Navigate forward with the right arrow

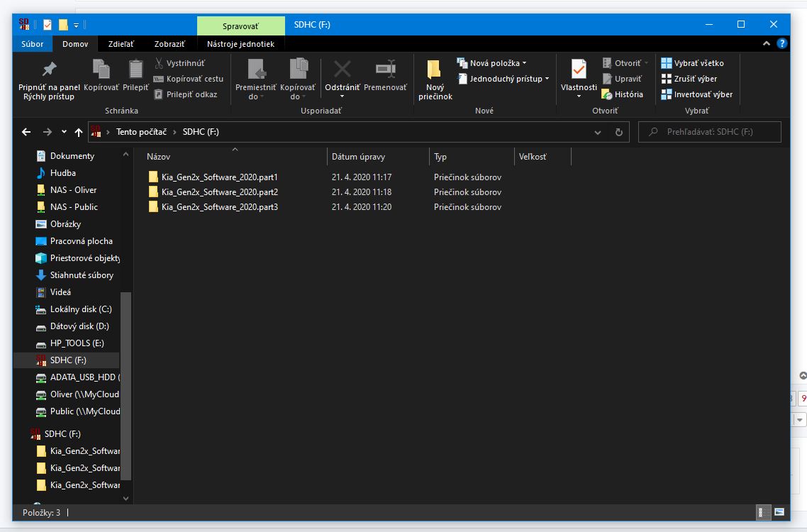tap(47, 132)
